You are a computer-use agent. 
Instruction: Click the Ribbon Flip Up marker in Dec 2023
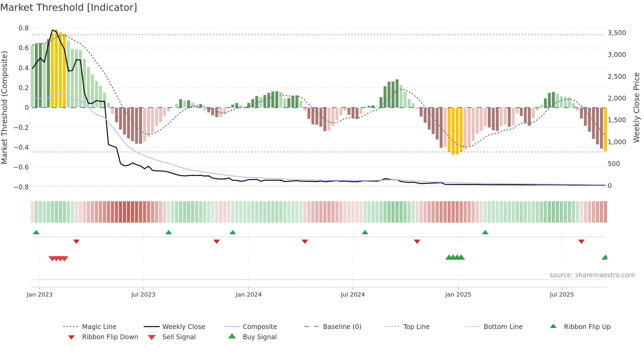tap(233, 232)
